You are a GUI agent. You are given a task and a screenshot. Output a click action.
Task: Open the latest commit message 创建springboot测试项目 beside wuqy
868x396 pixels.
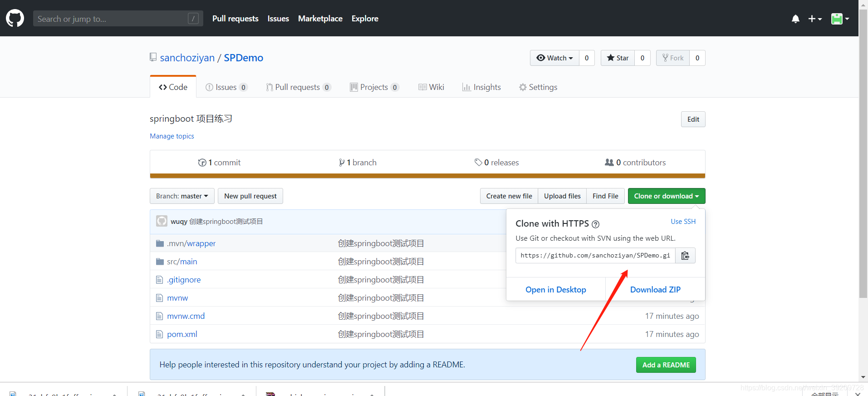pos(226,222)
